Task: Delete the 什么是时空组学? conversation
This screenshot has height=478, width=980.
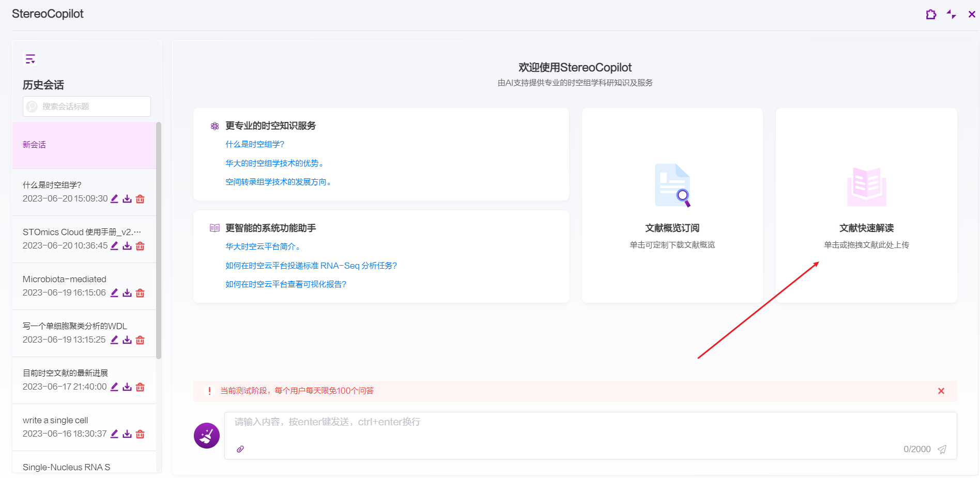Action: click(140, 199)
